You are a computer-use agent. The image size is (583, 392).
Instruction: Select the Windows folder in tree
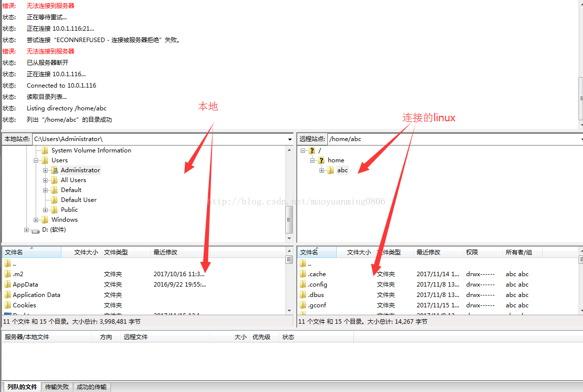(64, 220)
